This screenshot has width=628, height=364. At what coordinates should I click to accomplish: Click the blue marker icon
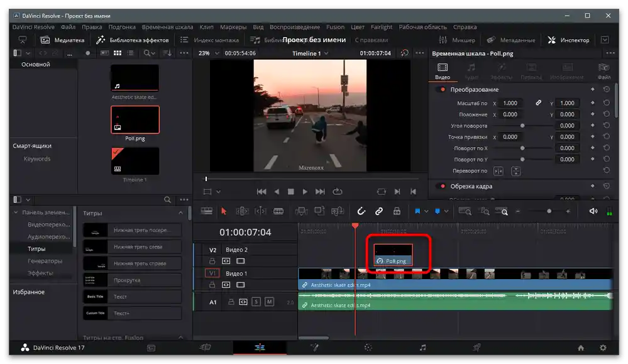coord(438,211)
